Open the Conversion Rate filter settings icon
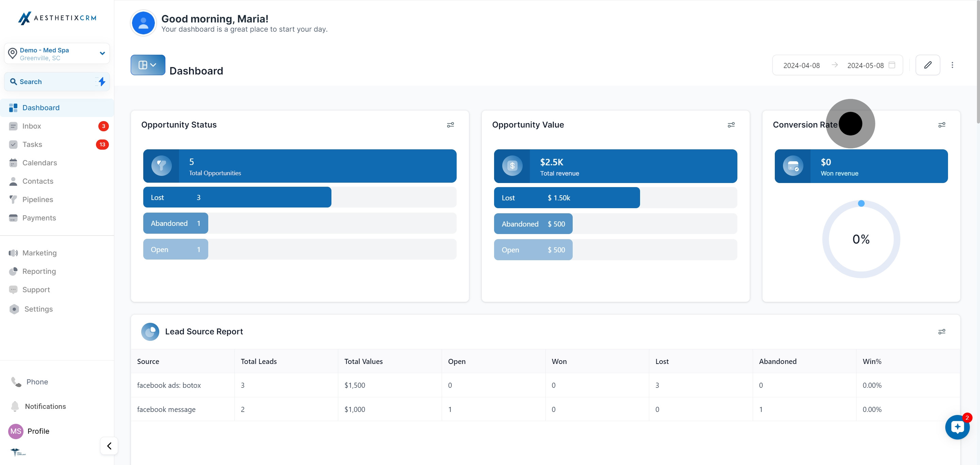 [x=942, y=125]
